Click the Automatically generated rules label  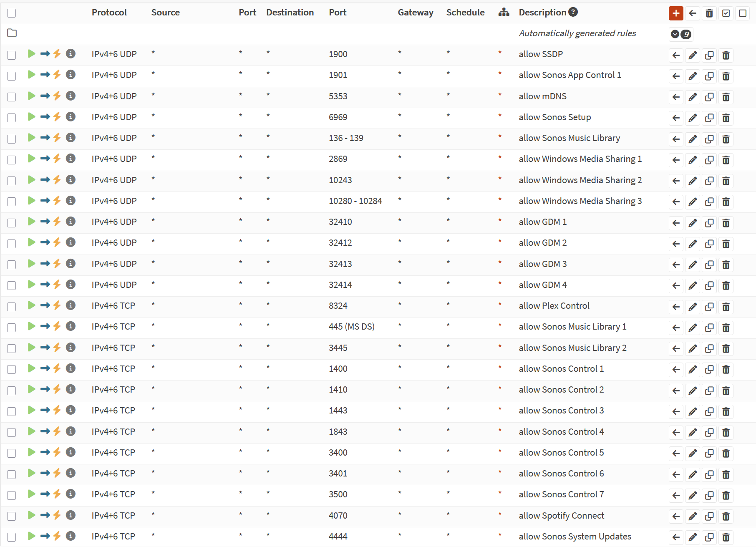pos(577,33)
